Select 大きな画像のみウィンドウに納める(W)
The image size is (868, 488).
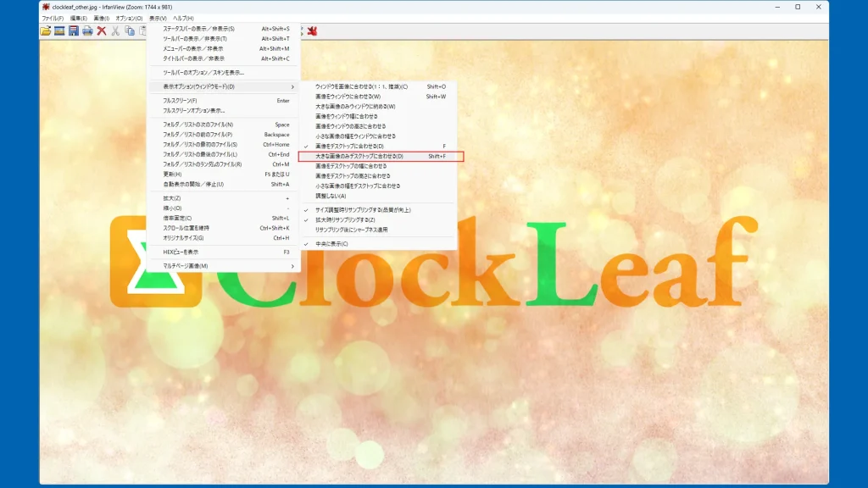click(x=379, y=107)
